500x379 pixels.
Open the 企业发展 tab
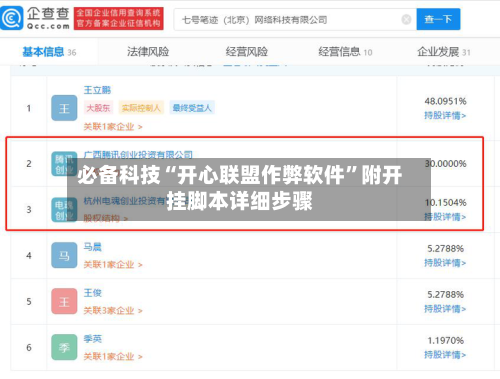(444, 52)
